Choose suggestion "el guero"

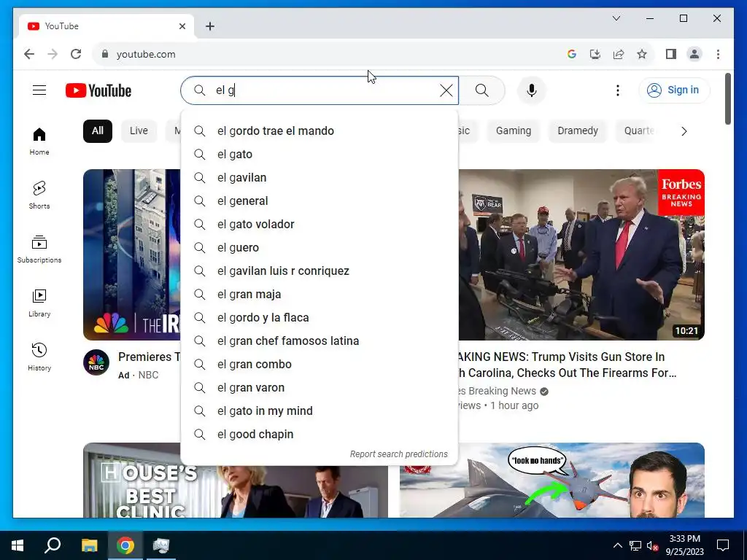pyautogui.click(x=320, y=248)
